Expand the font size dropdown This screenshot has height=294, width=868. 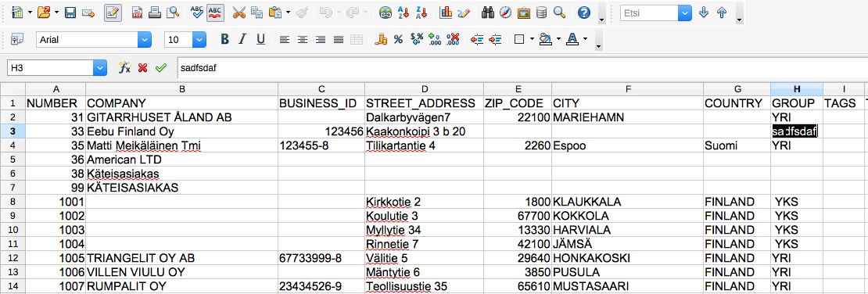(199, 39)
